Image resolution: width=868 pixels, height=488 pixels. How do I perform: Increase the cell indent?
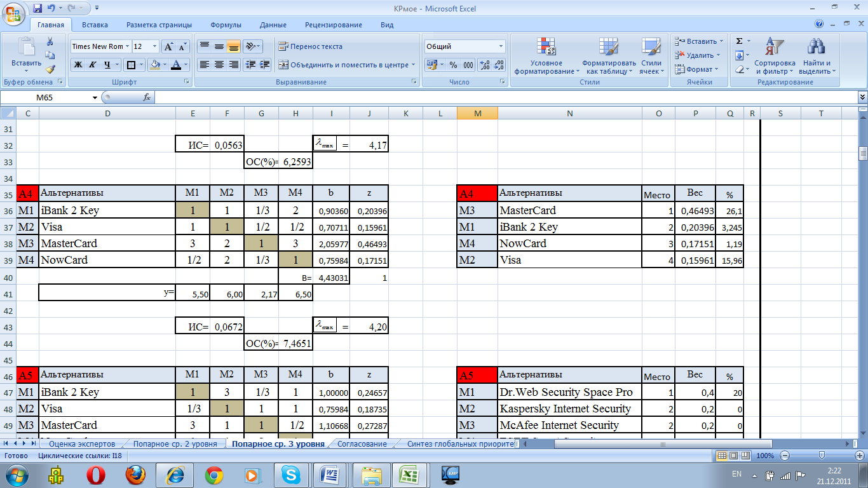pos(264,65)
